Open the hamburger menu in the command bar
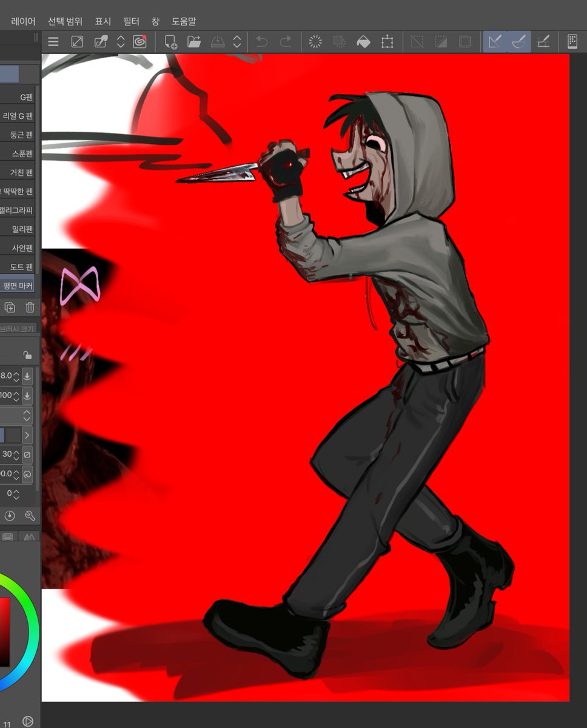Image resolution: width=587 pixels, height=728 pixels. pyautogui.click(x=53, y=42)
